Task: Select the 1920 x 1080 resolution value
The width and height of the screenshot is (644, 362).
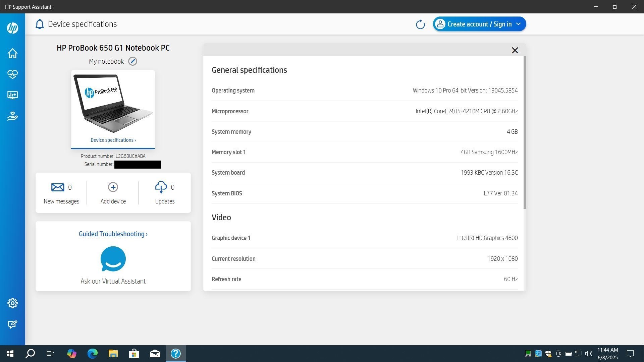Action: point(502,259)
